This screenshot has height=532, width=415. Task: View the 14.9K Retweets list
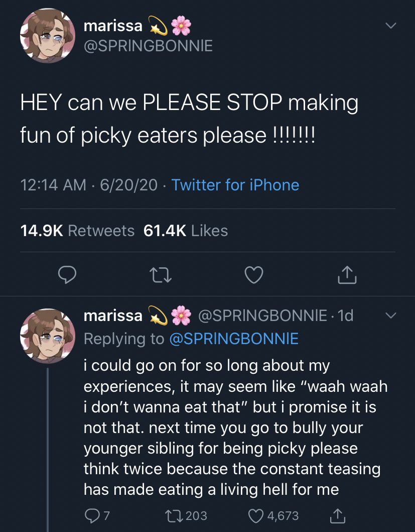pos(77,231)
